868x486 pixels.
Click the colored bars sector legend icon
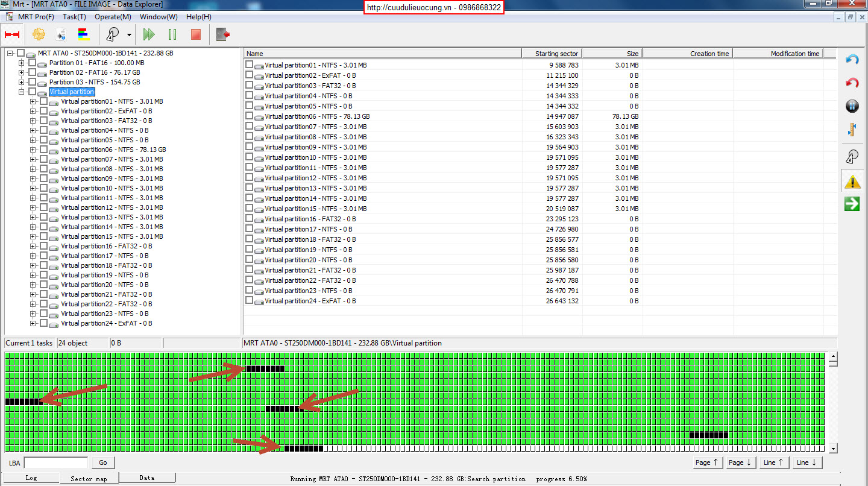pos(84,34)
